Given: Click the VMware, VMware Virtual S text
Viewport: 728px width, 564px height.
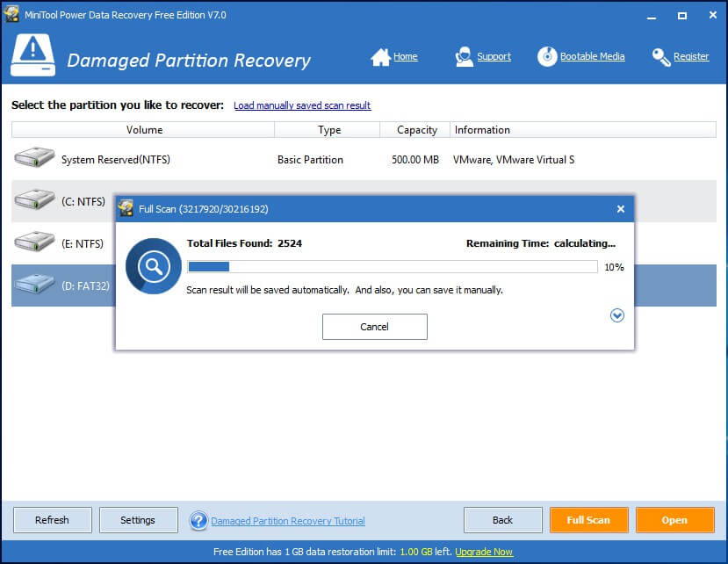Looking at the screenshot, I should (514, 159).
